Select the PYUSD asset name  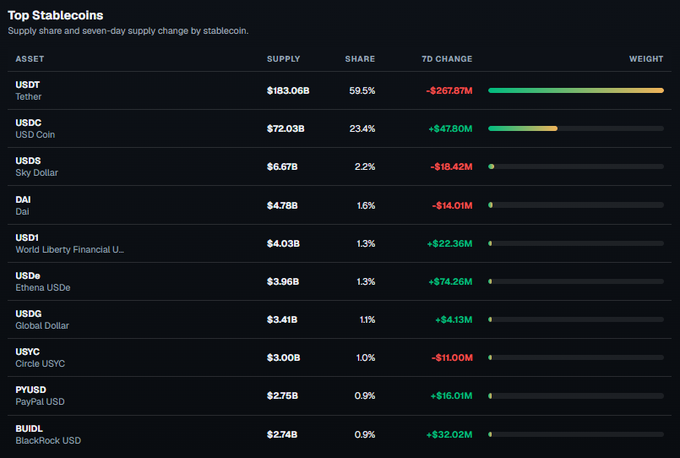(x=31, y=390)
